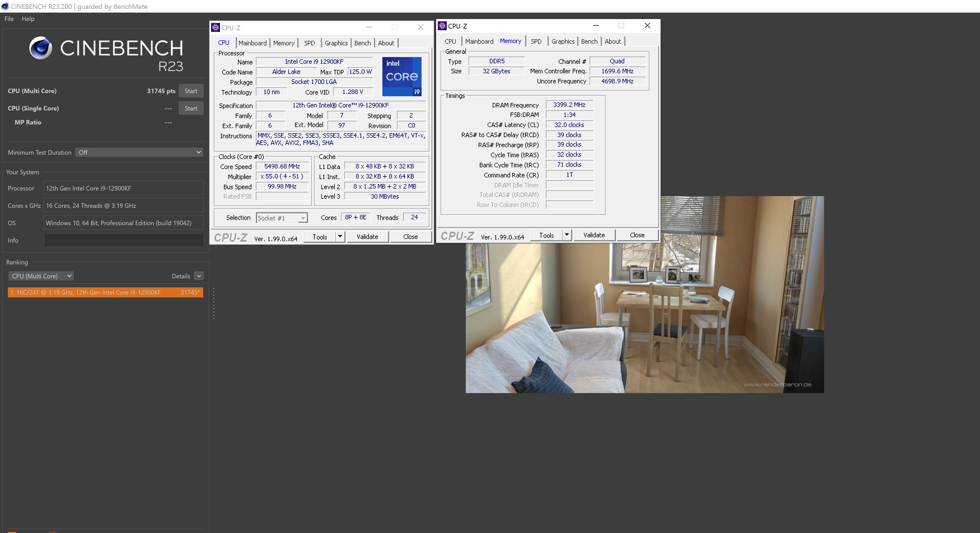Open the Graphics tab in the right CPU-Z window
The image size is (980, 533).
[563, 41]
